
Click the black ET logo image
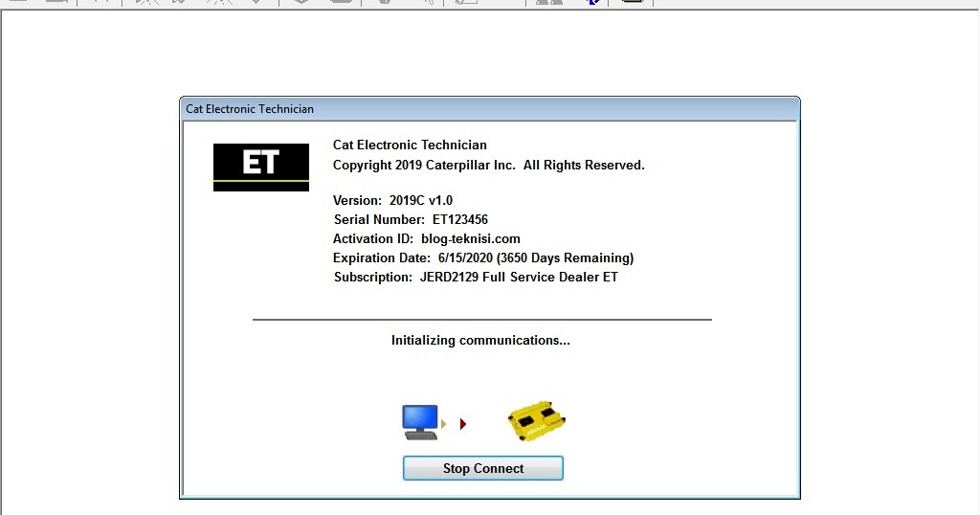pos(261,168)
